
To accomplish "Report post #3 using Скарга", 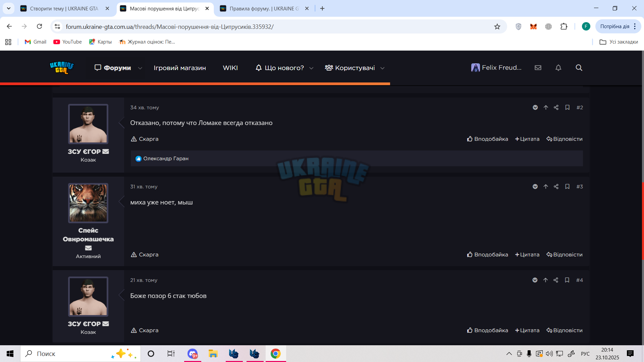I will 145,254.
